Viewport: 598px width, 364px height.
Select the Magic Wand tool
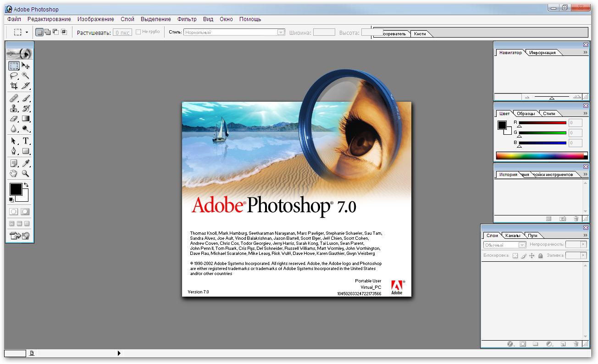click(26, 76)
